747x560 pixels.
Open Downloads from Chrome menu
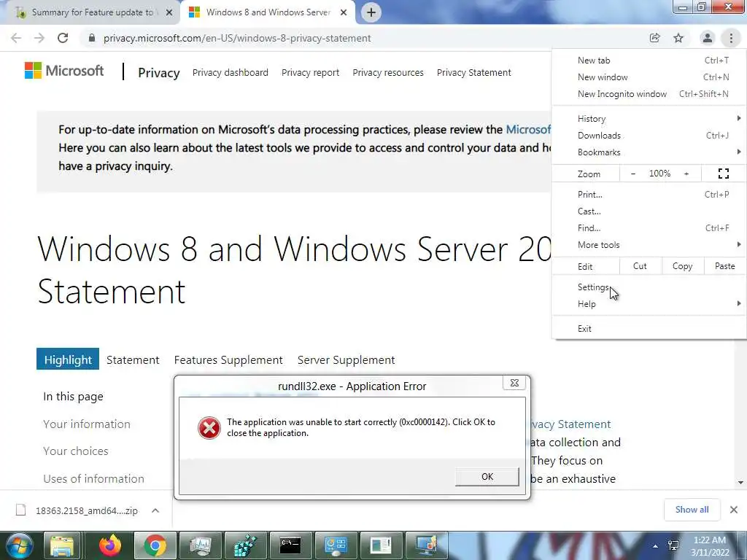[x=649, y=136]
